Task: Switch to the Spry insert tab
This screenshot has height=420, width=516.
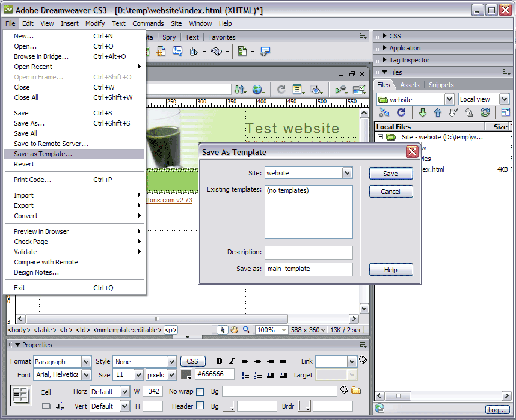Action: (x=169, y=37)
